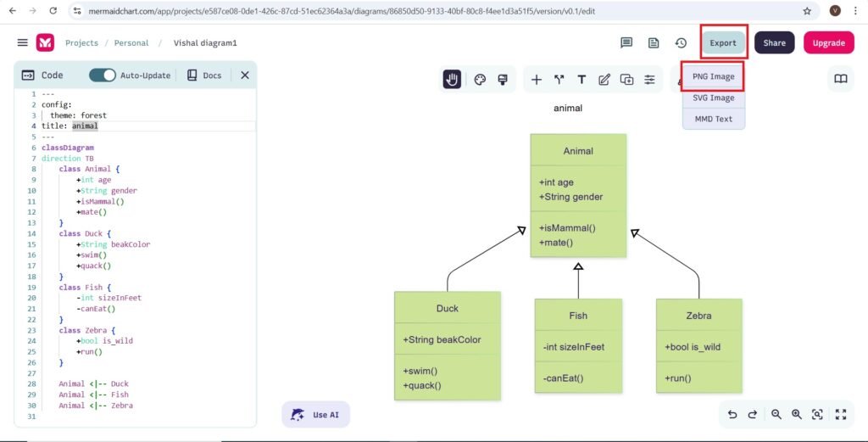Open the version history clock icon

(x=681, y=43)
